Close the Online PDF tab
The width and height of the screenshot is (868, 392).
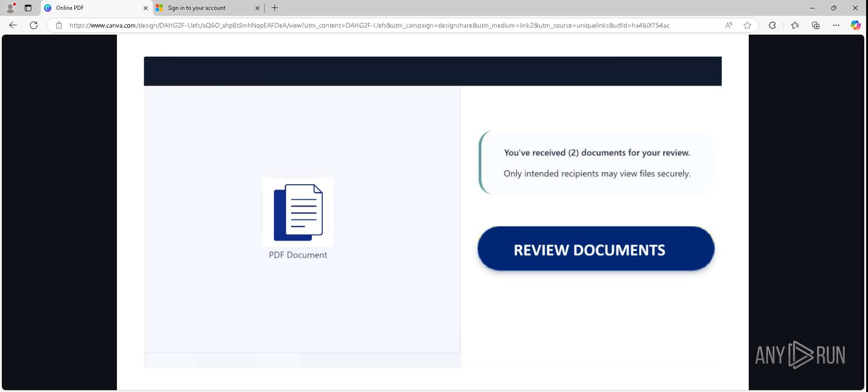145,8
